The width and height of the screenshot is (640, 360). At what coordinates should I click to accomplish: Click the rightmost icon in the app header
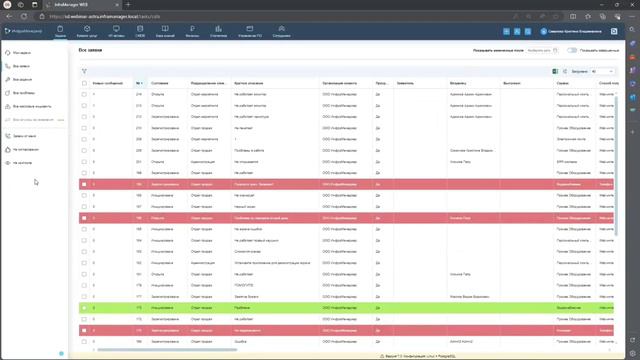point(614,31)
